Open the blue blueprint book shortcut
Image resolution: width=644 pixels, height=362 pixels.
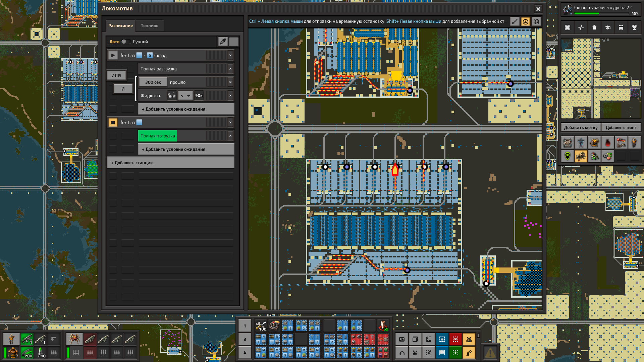pyautogui.click(x=442, y=353)
